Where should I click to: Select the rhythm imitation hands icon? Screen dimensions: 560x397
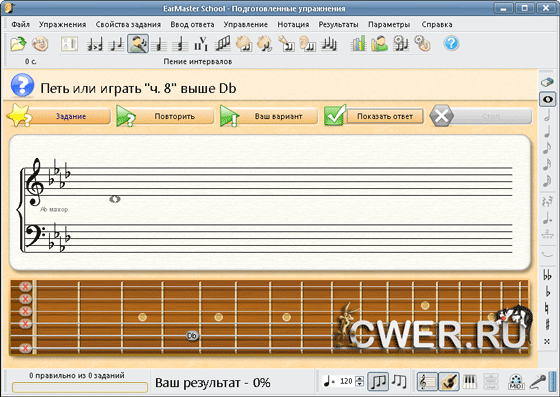point(265,44)
